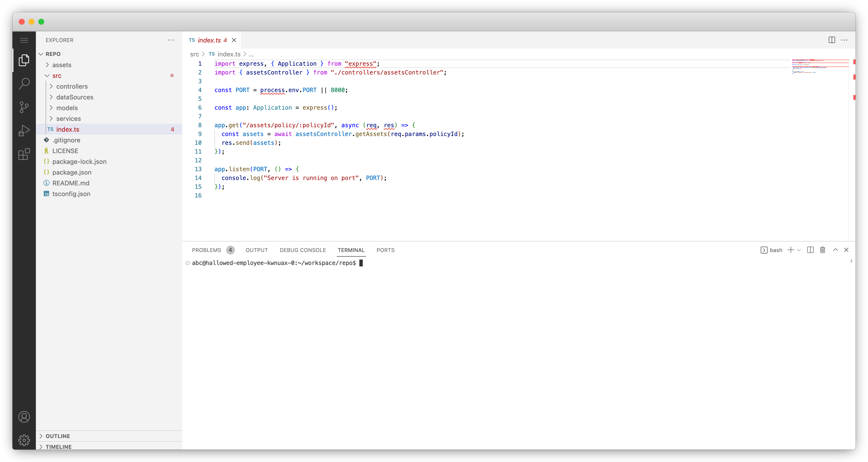
Task: Open the Run and Debug view
Action: tap(24, 130)
